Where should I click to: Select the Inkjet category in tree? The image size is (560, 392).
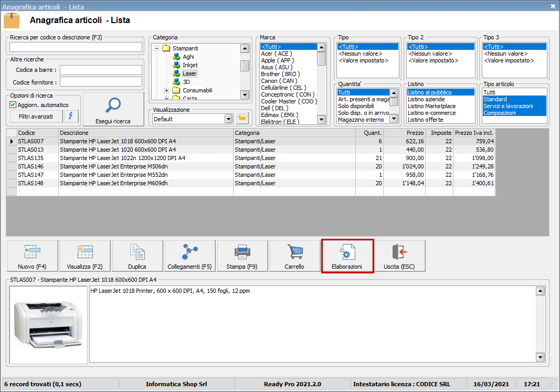click(190, 65)
